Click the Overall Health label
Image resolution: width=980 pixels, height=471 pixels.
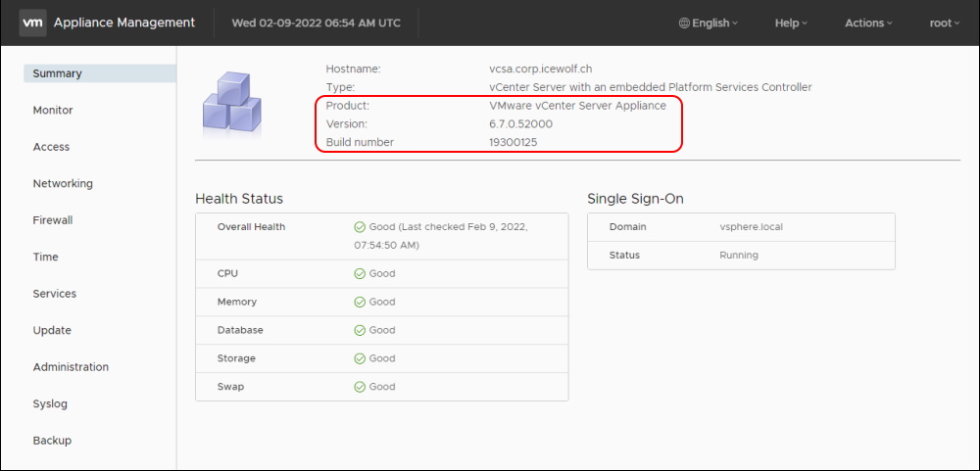[x=251, y=227]
